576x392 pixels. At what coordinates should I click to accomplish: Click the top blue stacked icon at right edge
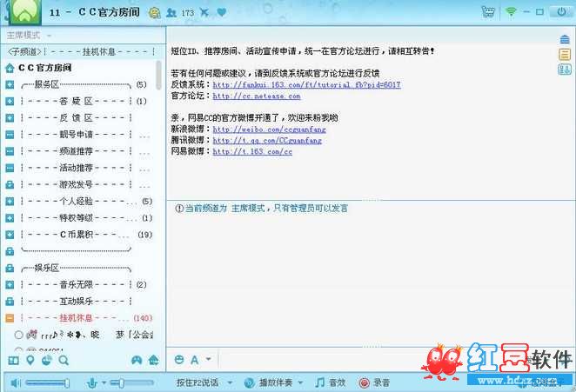point(565,39)
